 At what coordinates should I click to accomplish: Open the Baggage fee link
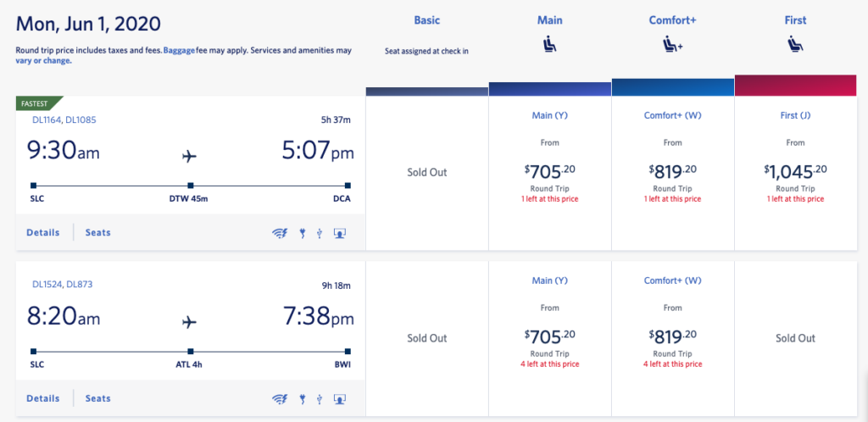pyautogui.click(x=181, y=51)
